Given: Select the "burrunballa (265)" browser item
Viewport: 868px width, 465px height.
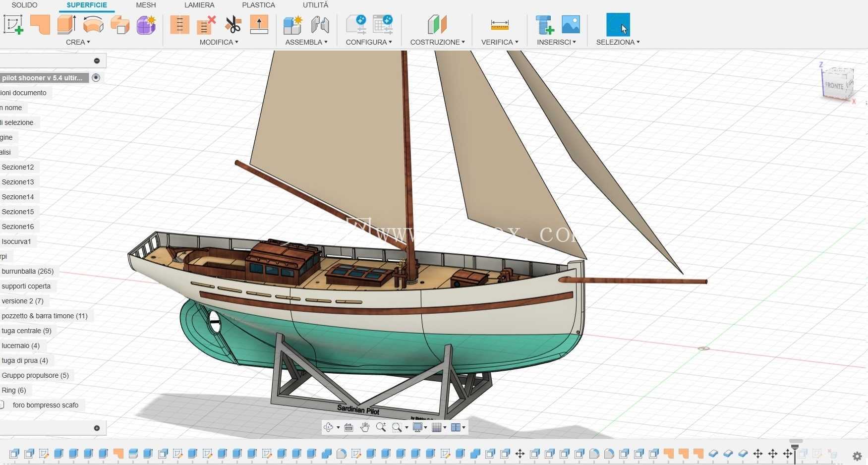Looking at the screenshot, I should 28,271.
